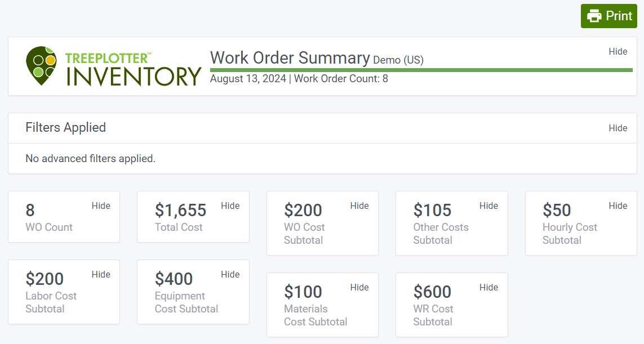
Task: Click the TreePlotter leaf pin logo
Action: click(42, 66)
